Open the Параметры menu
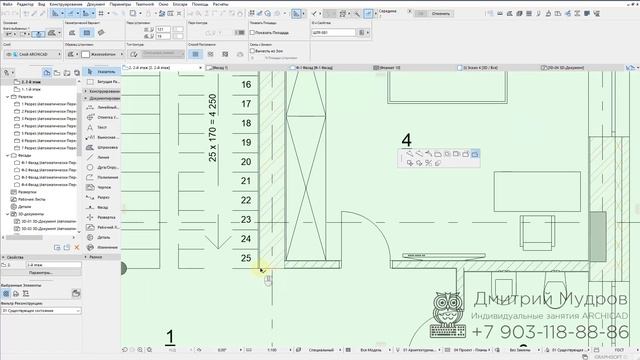Image resolution: width=640 pixels, height=360 pixels. point(120,4)
